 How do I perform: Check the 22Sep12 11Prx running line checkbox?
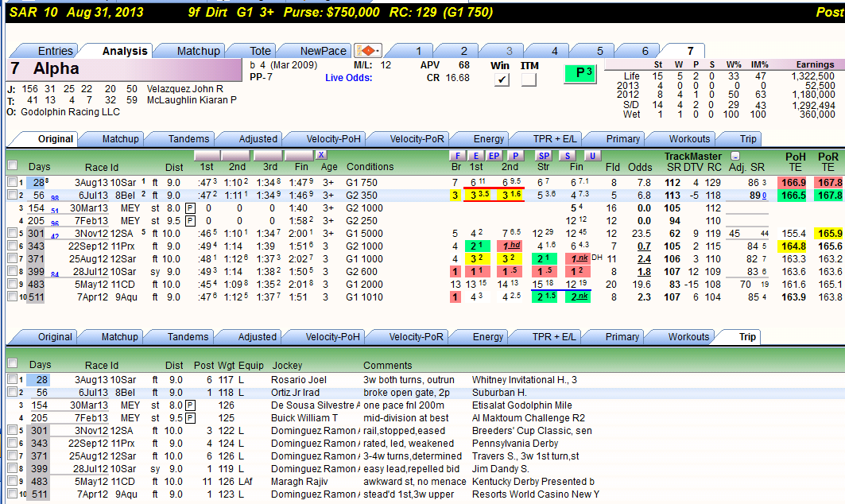[13, 246]
